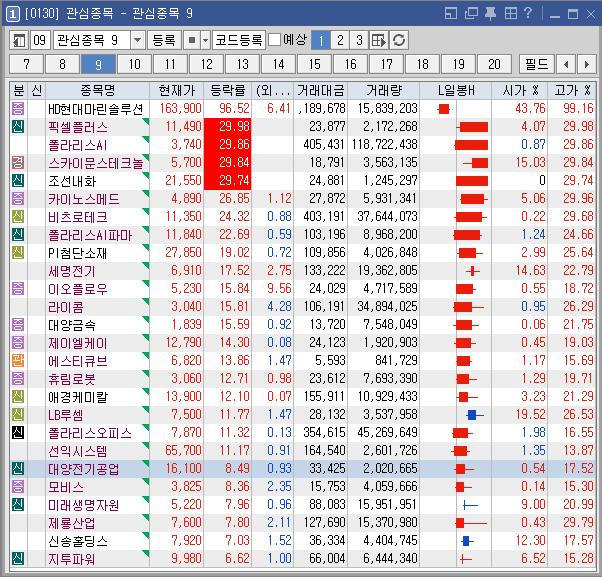The width and height of the screenshot is (602, 577).
Task: Click stock name 조선내화
Action: [x=72, y=181]
